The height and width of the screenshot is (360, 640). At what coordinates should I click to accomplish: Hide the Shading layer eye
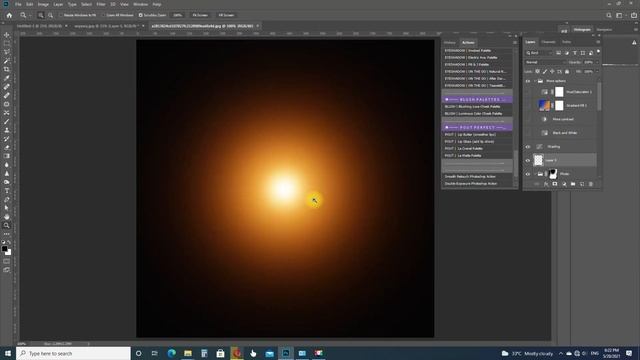[528, 147]
